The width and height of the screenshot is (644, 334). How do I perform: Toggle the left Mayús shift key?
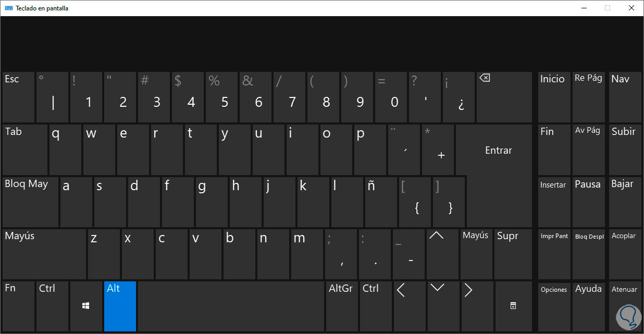pos(44,254)
